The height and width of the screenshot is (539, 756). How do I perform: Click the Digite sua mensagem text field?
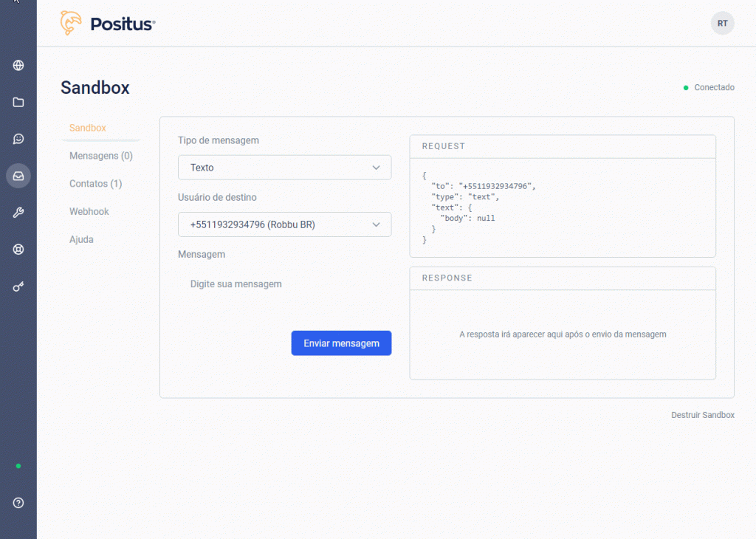284,284
